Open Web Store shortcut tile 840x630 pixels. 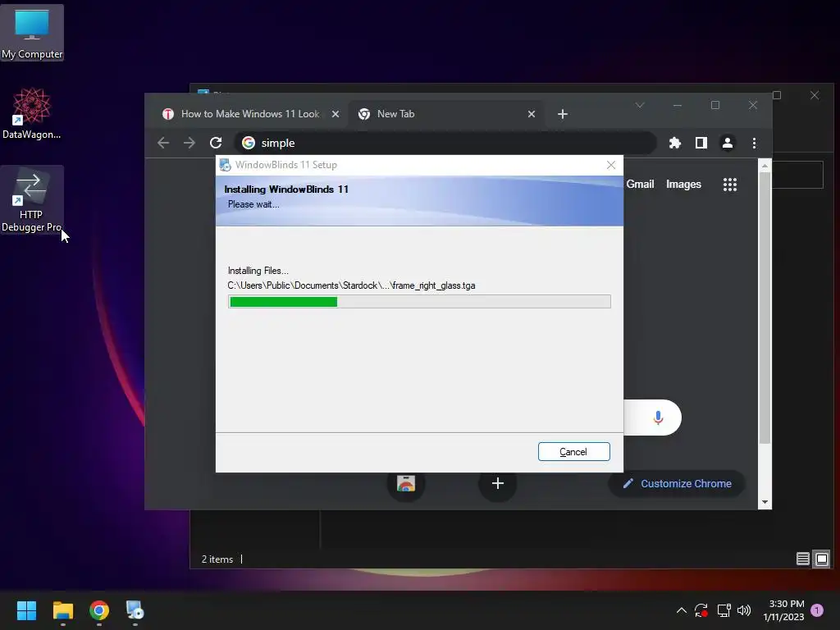(x=406, y=483)
